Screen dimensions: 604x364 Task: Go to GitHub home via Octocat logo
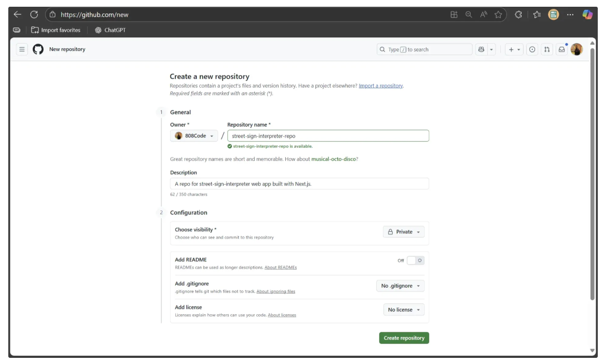pos(38,49)
